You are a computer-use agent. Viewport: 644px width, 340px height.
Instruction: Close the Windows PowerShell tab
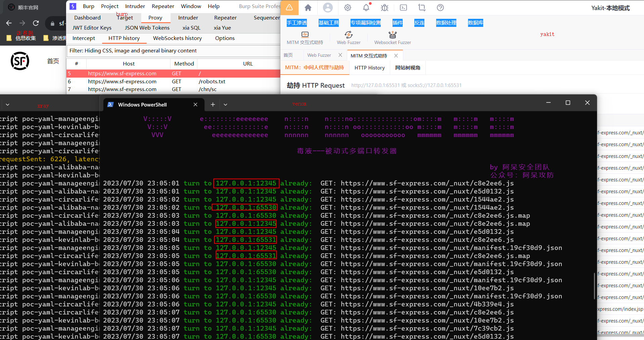click(x=195, y=104)
